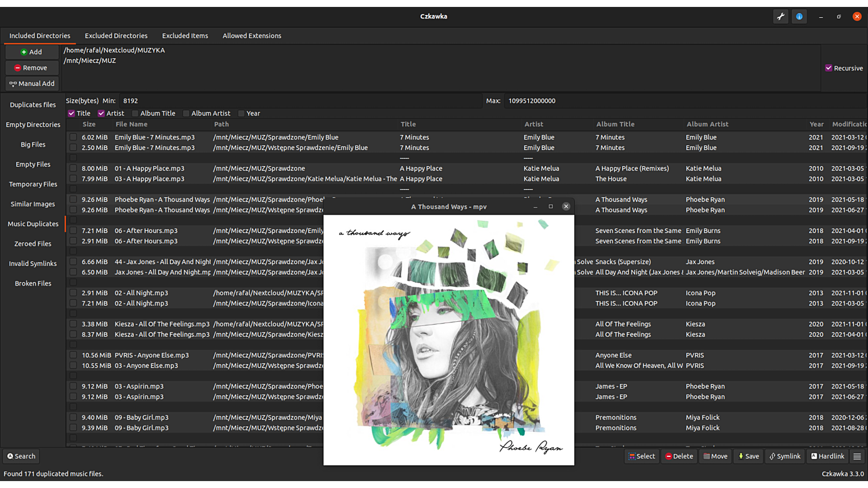The image size is (868, 488).
Task: Start scanning with the Search button
Action: click(x=21, y=456)
